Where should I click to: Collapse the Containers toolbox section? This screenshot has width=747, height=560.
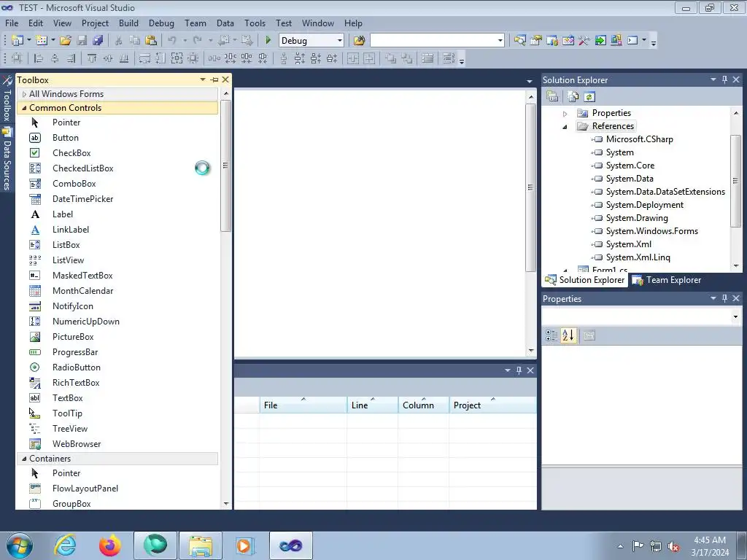(24, 459)
